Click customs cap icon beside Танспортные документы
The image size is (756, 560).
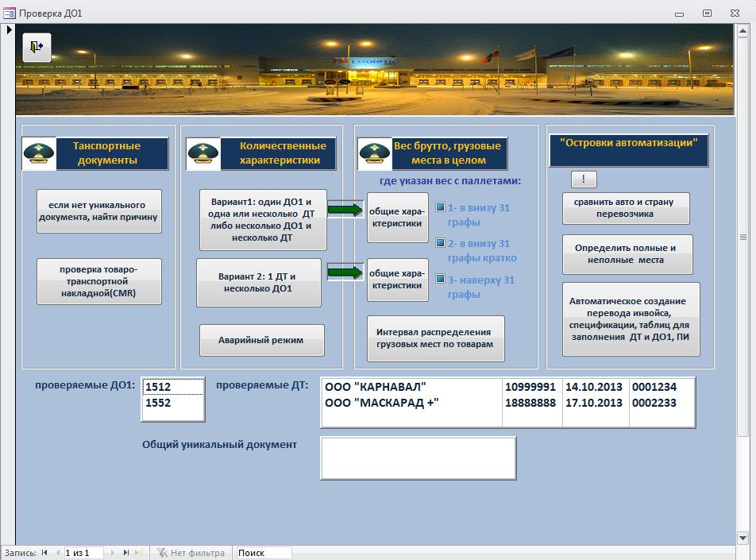39,153
